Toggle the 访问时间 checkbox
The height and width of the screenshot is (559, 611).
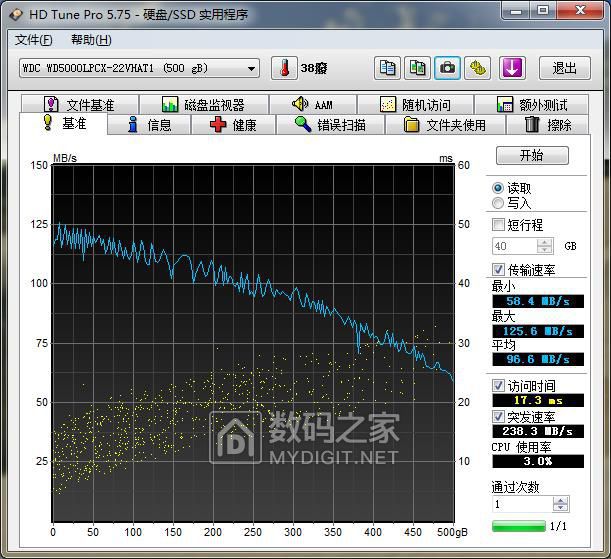pyautogui.click(x=499, y=386)
